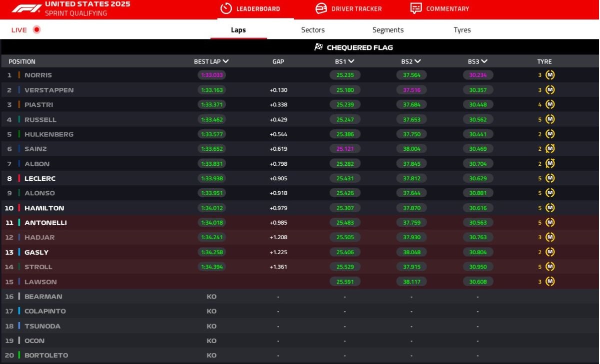Sort by BEST LAP column arrow
The height and width of the screenshot is (364, 600).
pyautogui.click(x=225, y=61)
